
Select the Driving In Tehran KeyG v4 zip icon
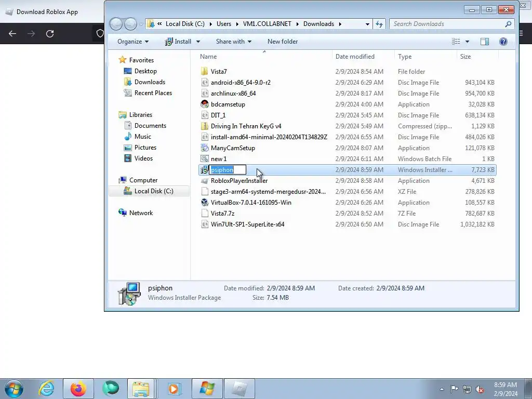pyautogui.click(x=204, y=126)
